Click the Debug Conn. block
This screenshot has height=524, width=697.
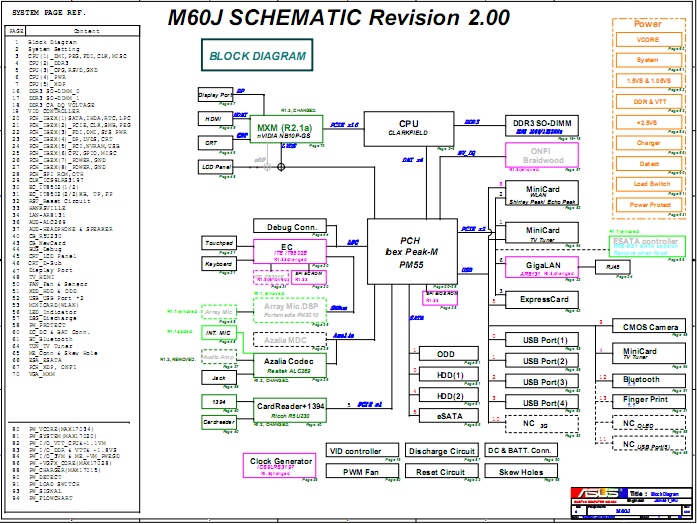pyautogui.click(x=290, y=226)
